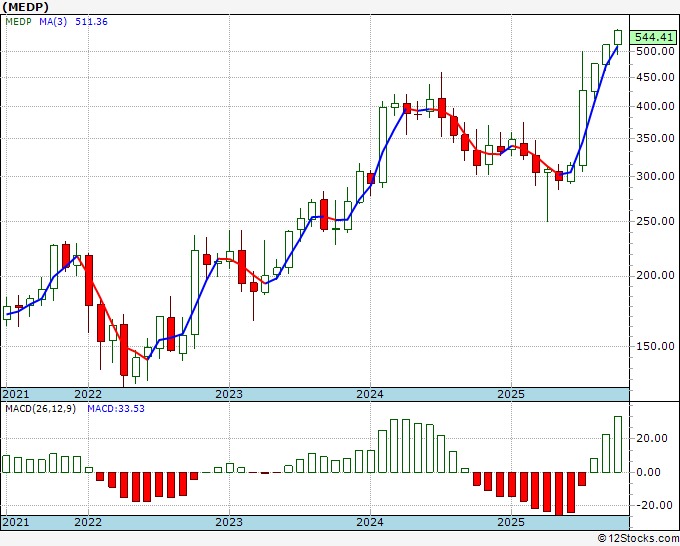
Task: Click the 544.41 current price tag
Action: (654, 37)
